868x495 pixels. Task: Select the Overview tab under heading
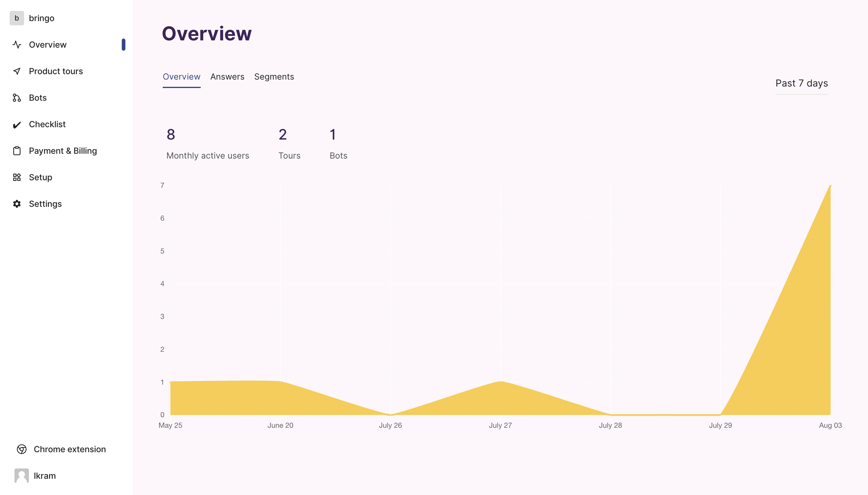pyautogui.click(x=181, y=77)
